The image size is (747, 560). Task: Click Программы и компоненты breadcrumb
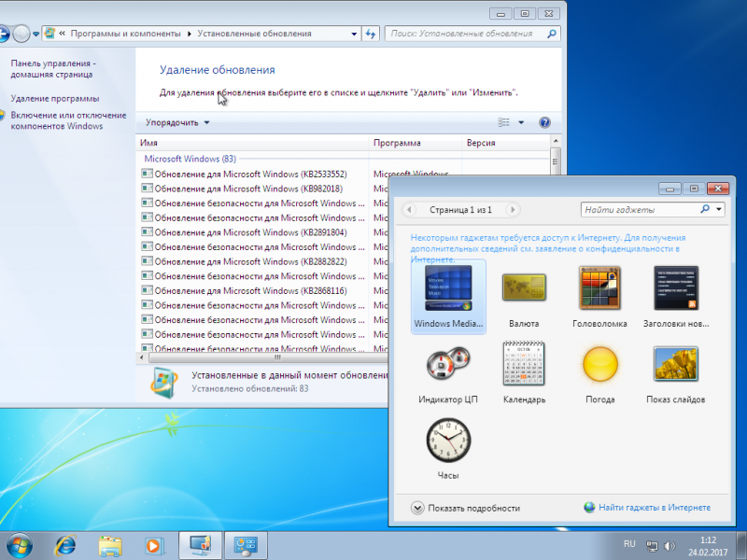pyautogui.click(x=126, y=34)
